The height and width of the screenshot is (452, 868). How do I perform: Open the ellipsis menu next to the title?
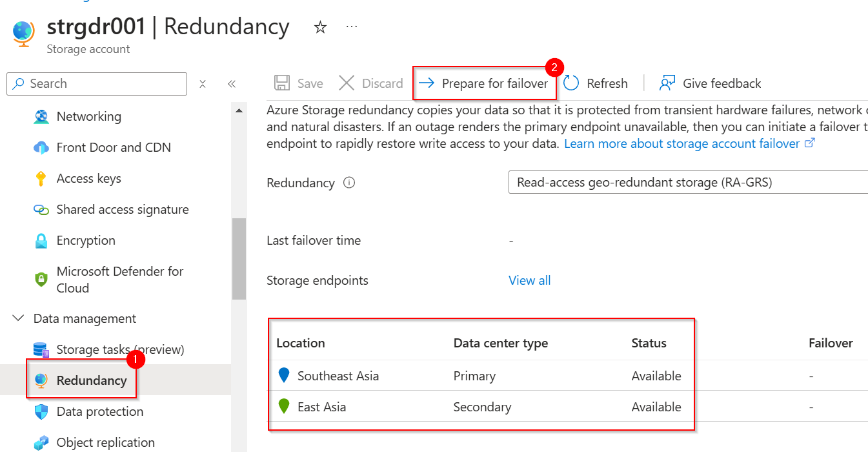pyautogui.click(x=351, y=26)
